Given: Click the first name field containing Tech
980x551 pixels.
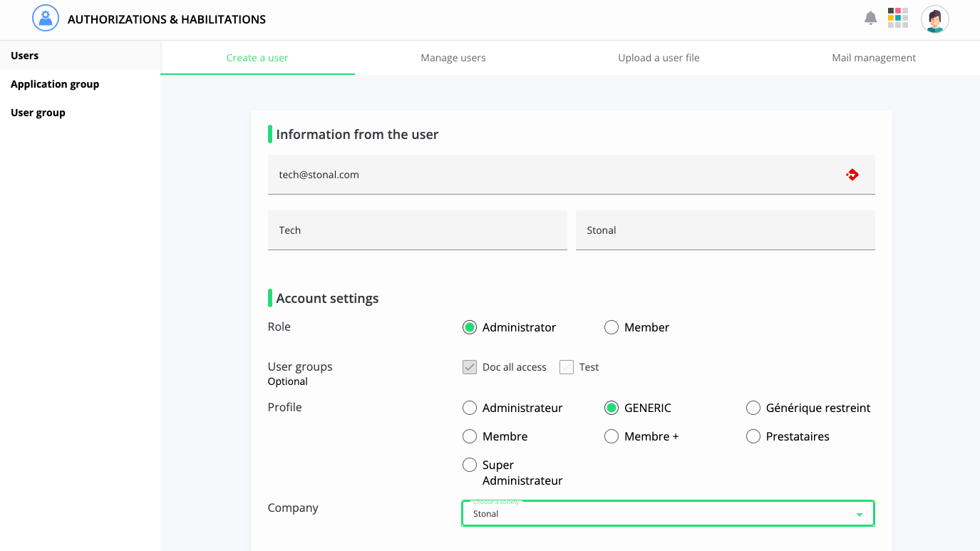Looking at the screenshot, I should tap(417, 230).
